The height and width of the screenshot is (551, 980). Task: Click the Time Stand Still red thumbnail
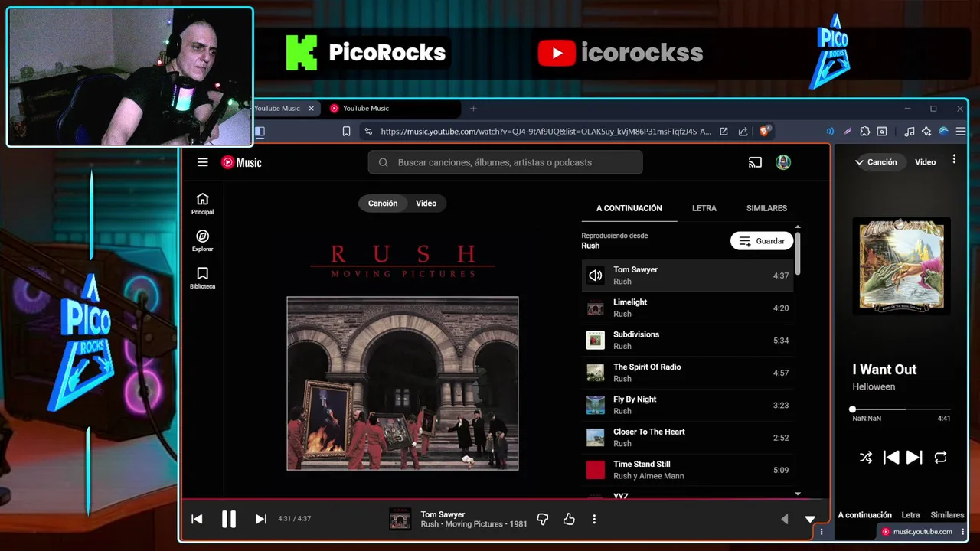pyautogui.click(x=596, y=470)
